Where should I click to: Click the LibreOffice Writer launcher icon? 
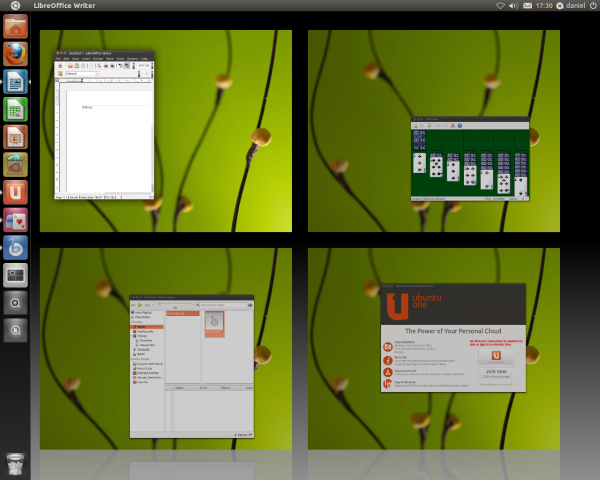point(15,82)
